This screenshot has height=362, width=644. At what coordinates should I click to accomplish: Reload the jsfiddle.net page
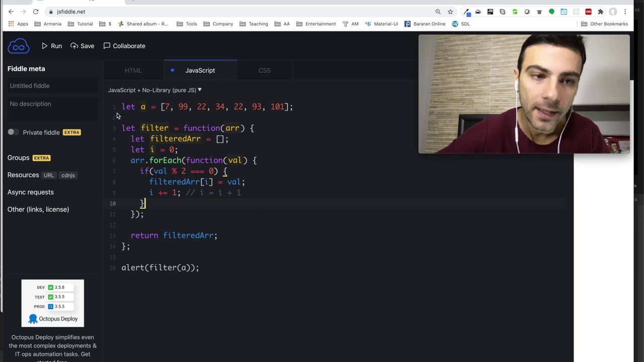pos(36,12)
